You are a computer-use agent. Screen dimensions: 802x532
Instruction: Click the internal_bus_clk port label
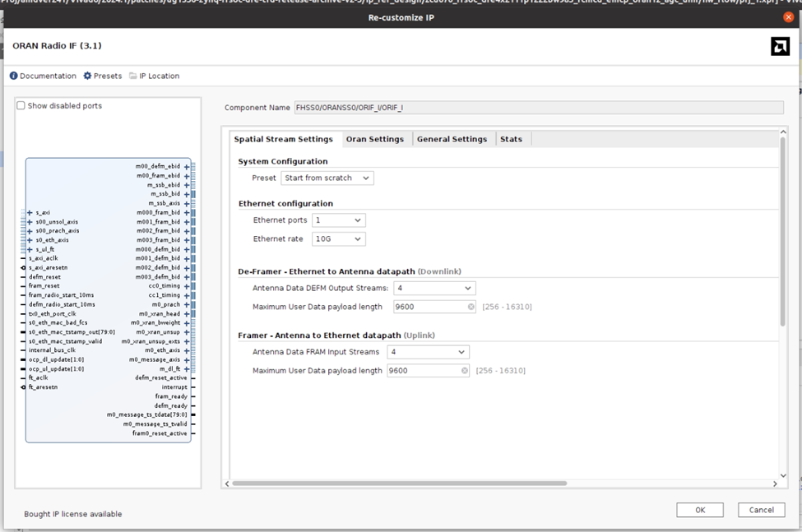click(52, 350)
